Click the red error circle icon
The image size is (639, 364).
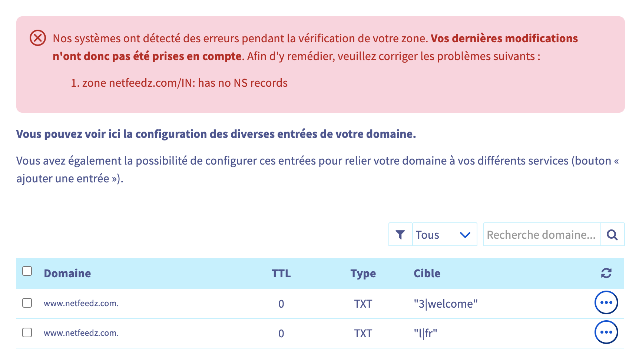(x=38, y=38)
